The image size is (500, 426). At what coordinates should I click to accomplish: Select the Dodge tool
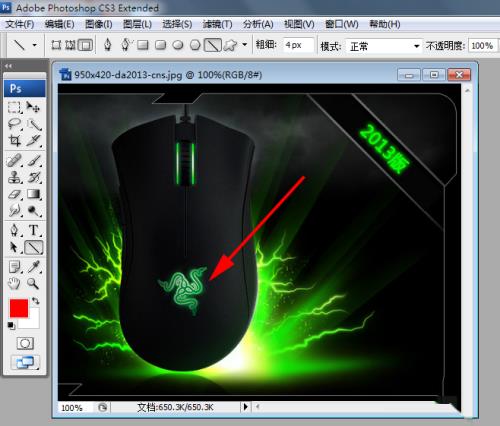click(34, 210)
